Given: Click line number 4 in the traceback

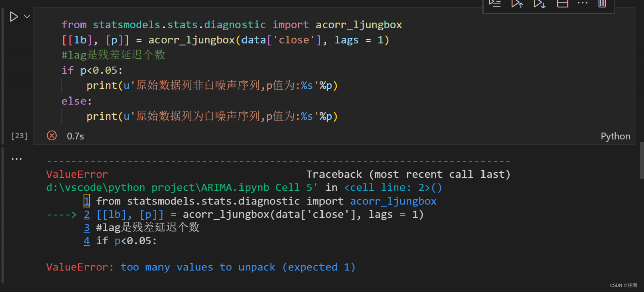Looking at the screenshot, I should click(x=86, y=240).
